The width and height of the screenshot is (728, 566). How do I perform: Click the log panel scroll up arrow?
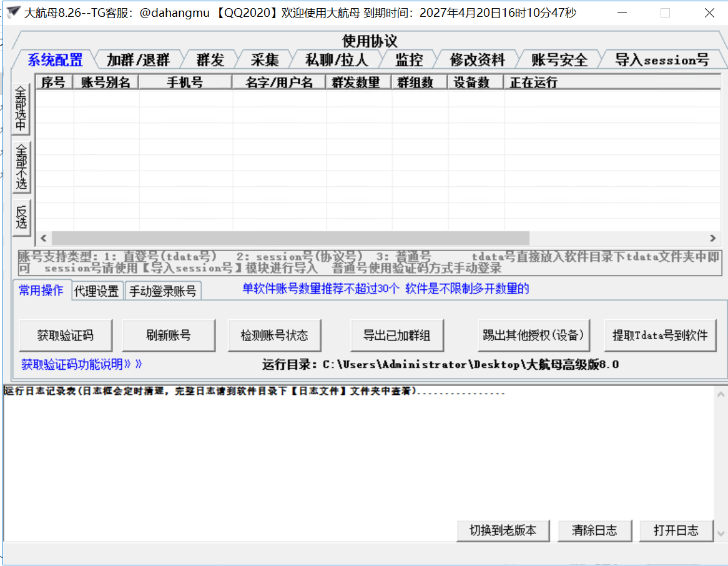click(x=721, y=394)
